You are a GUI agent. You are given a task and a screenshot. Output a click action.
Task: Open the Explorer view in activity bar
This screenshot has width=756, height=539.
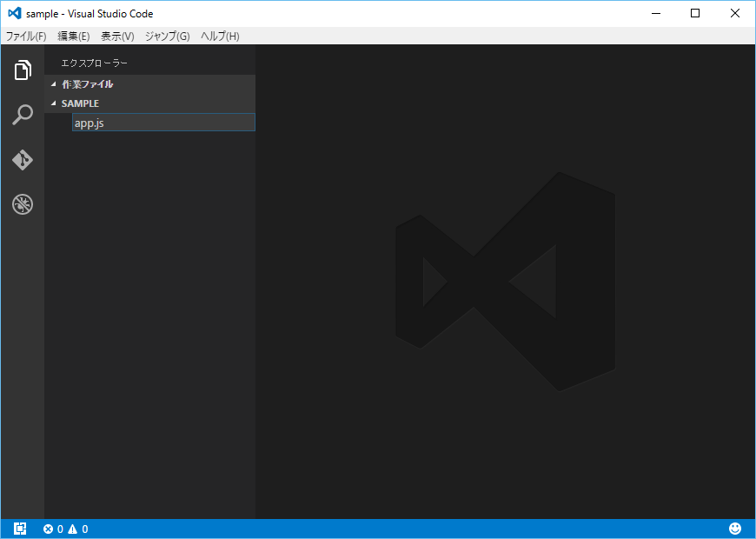point(23,70)
